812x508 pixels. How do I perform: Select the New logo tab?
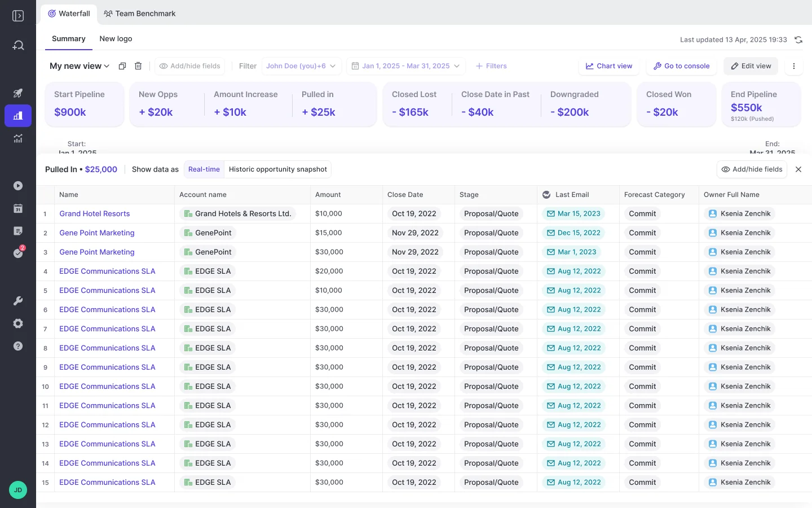pyautogui.click(x=116, y=39)
